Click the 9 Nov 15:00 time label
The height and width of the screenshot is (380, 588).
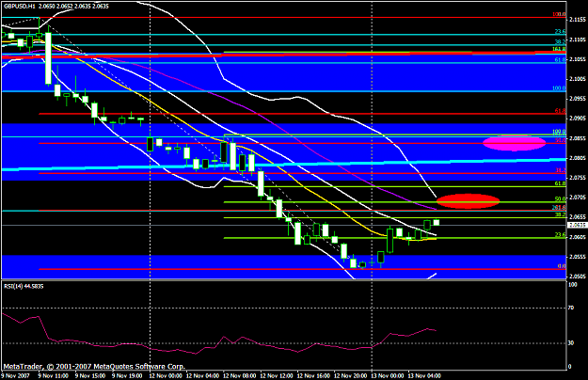pos(90,375)
